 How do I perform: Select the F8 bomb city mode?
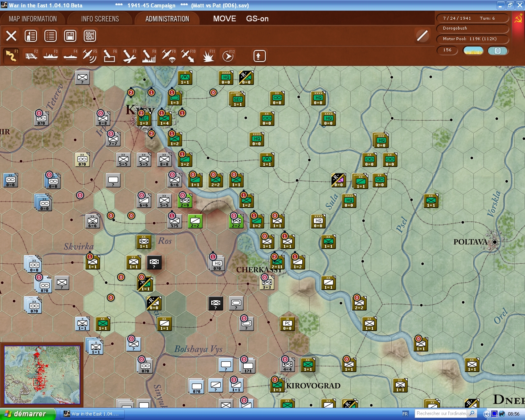click(149, 56)
